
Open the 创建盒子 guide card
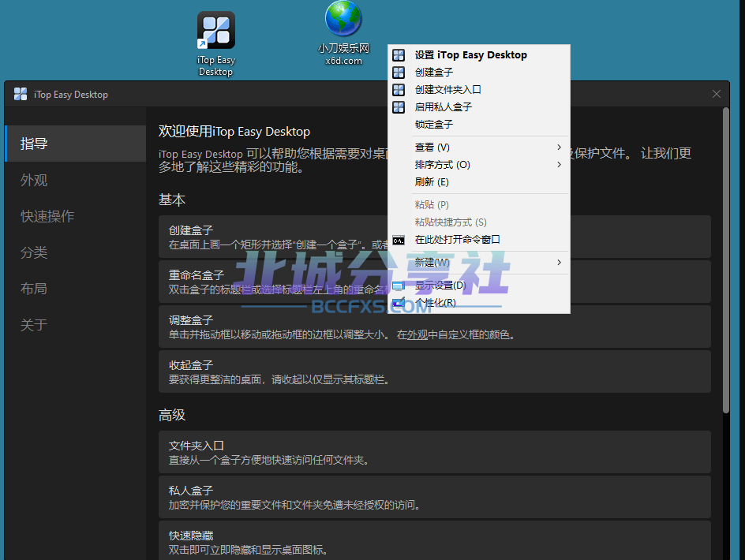435,237
